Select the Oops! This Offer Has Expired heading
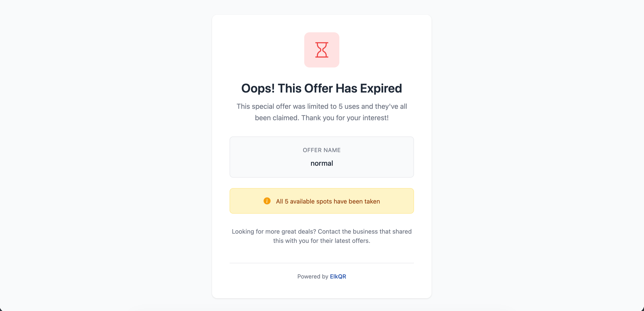This screenshot has height=311, width=644. coord(322,88)
